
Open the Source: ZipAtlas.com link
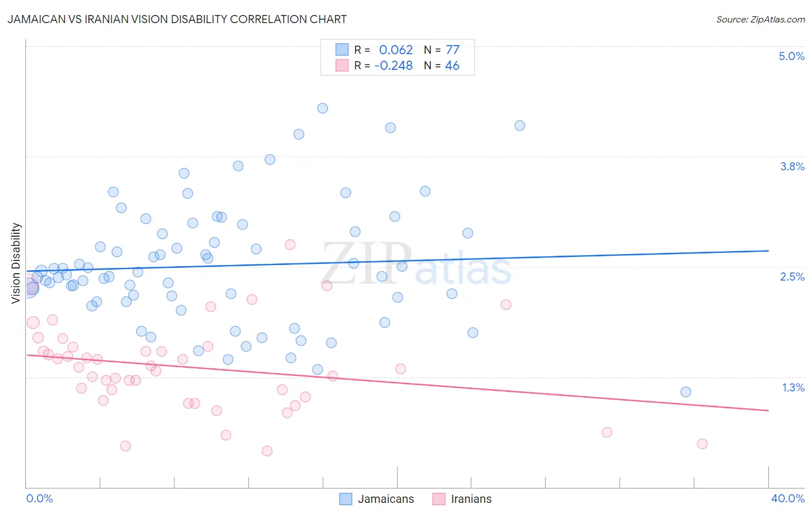point(761,19)
